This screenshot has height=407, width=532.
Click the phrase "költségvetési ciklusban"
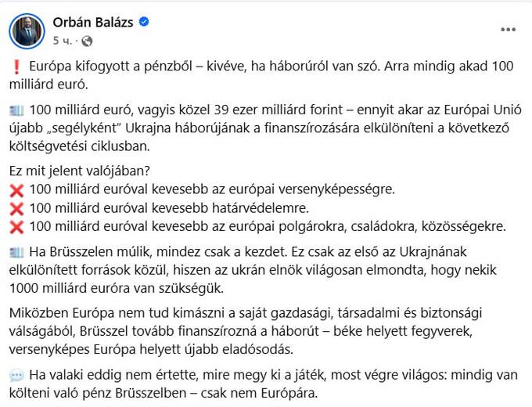click(x=79, y=146)
